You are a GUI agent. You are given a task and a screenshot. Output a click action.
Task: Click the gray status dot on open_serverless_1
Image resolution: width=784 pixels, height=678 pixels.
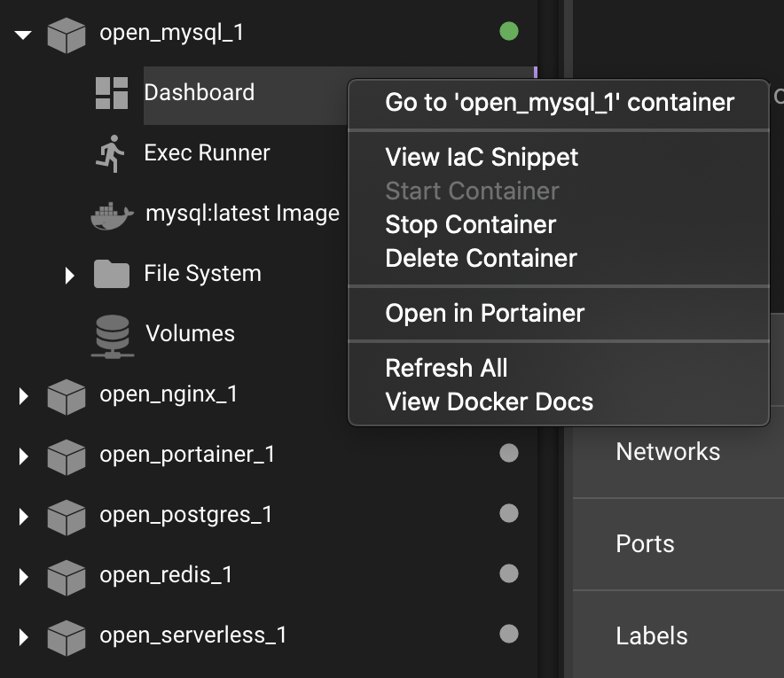coord(508,635)
